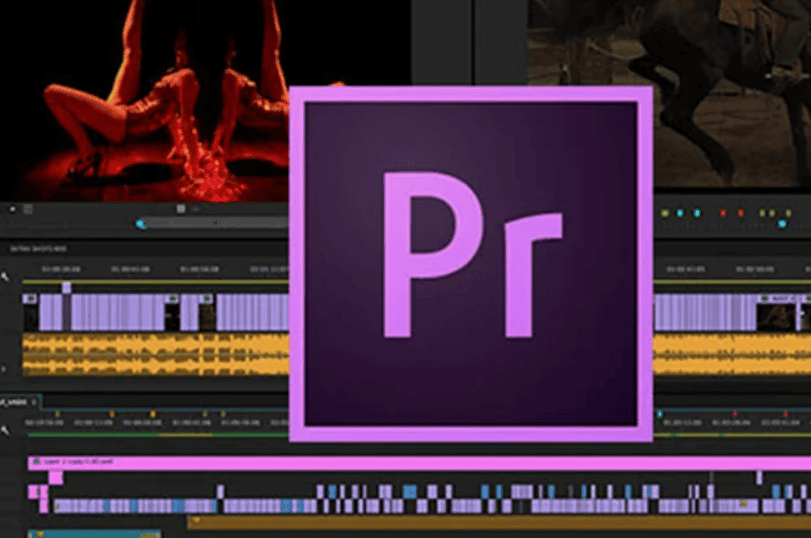The image size is (811, 538).
Task: Select the teal clip at the bottom left
Action: click(x=94, y=534)
